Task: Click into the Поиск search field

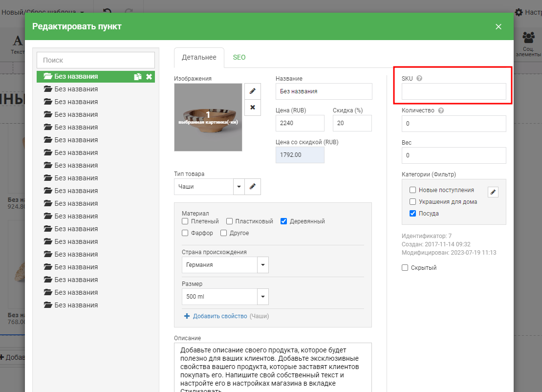Action: (x=96, y=60)
